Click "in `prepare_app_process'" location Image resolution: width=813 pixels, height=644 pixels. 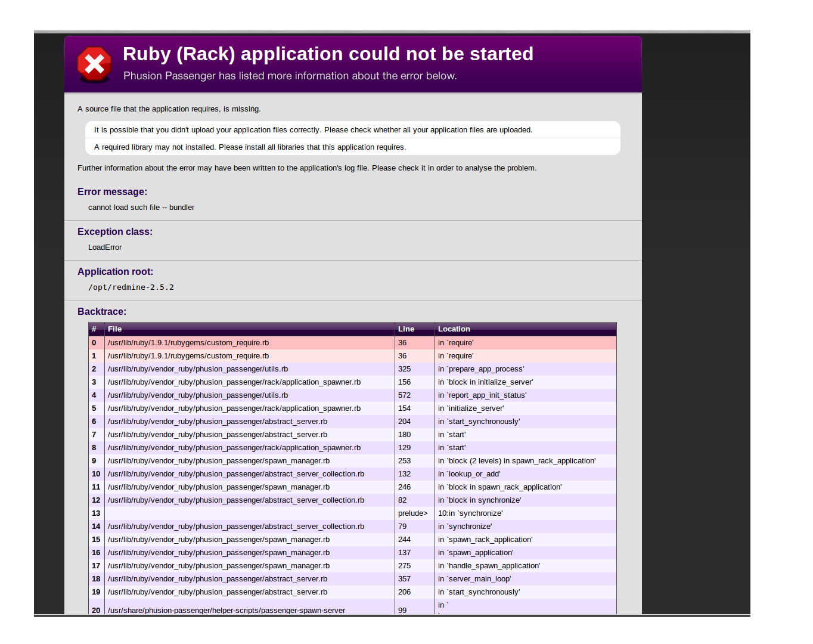481,369
